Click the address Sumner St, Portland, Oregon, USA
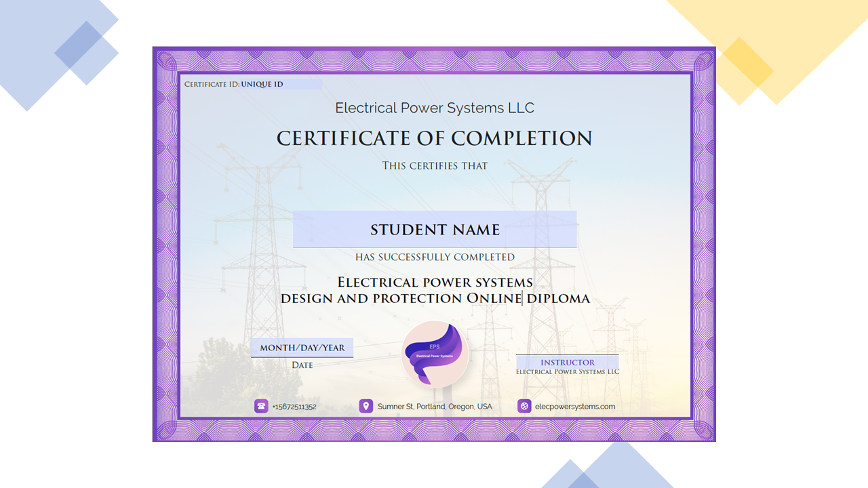The height and width of the screenshot is (488, 868). point(435,407)
